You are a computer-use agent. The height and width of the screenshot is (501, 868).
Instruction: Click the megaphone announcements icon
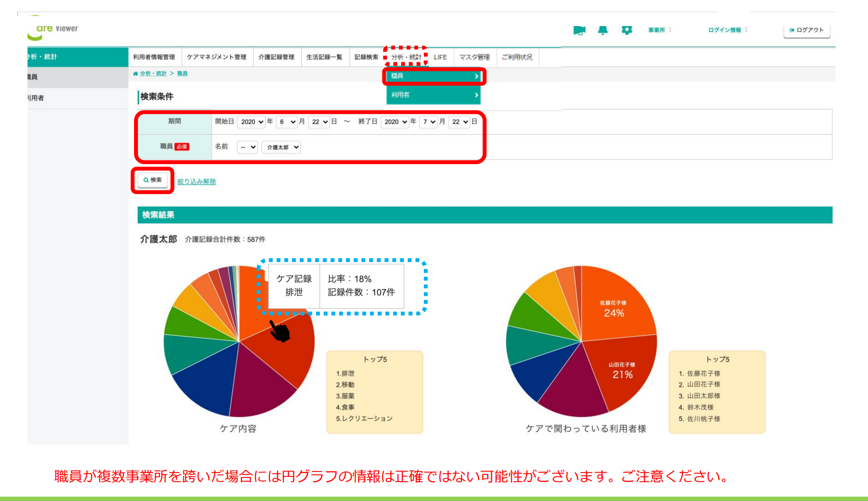click(579, 30)
